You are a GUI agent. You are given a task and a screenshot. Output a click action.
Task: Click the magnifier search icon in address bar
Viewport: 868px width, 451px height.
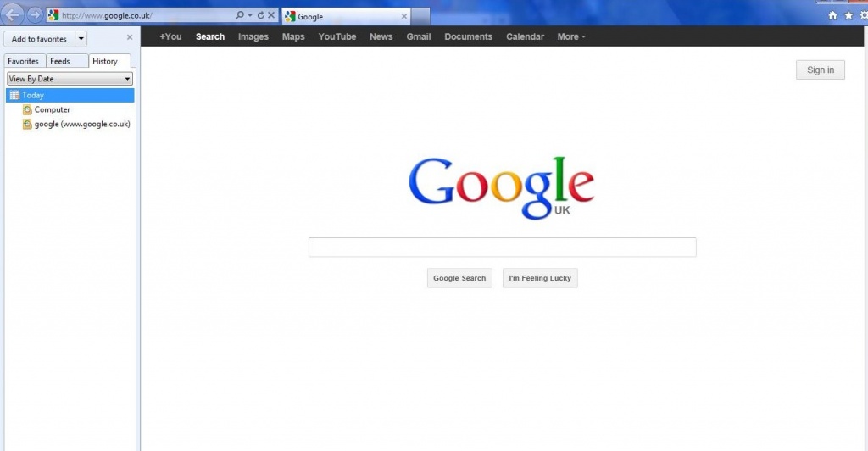pyautogui.click(x=240, y=15)
